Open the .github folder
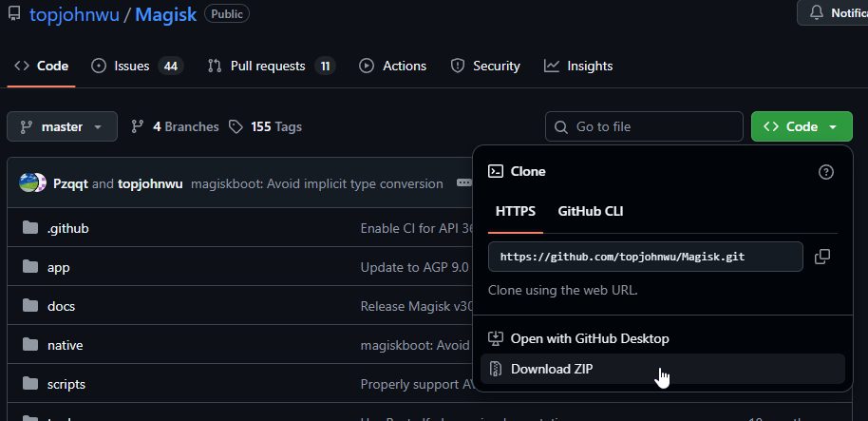This screenshot has width=868, height=421. pyautogui.click(x=68, y=228)
